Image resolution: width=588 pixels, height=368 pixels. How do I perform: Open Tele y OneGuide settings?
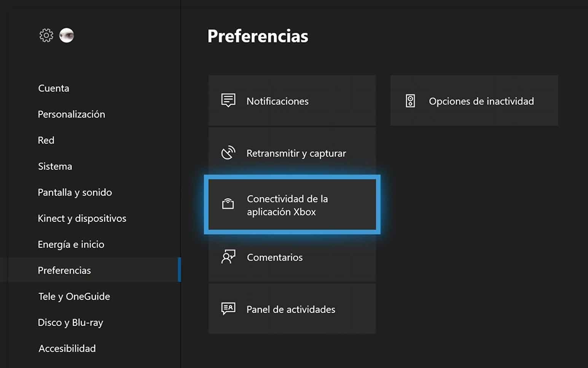point(74,296)
